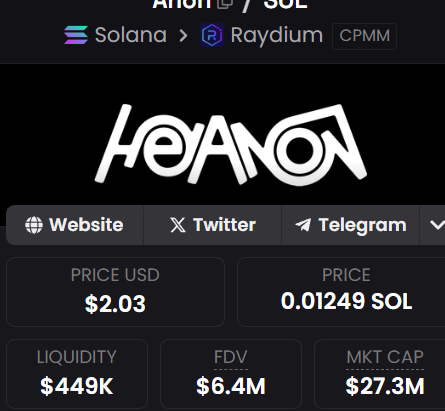This screenshot has height=411, width=445.
Task: Click the PRICE USD $2.03 box
Action: (115, 292)
